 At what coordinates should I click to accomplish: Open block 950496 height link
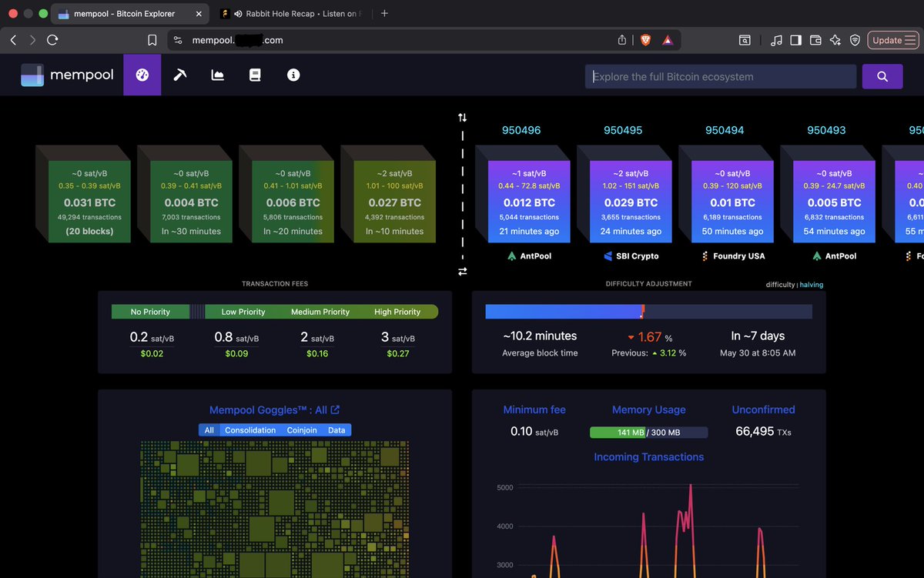[x=521, y=130]
